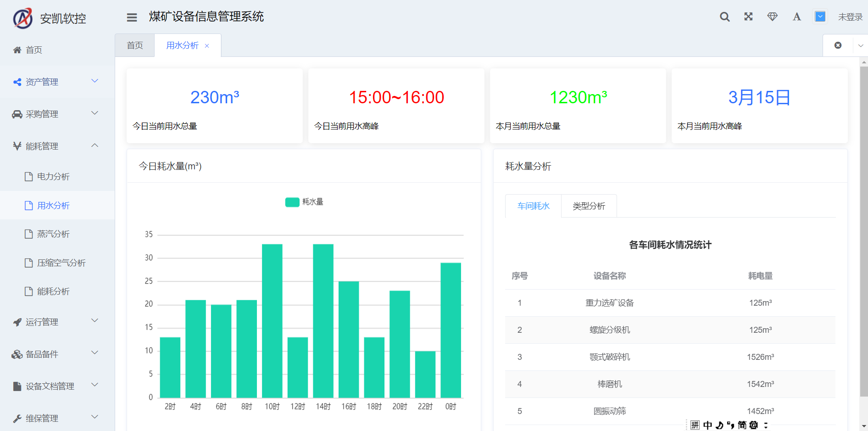
Task: Click the 14时 bar in the chart
Action: coord(323,321)
